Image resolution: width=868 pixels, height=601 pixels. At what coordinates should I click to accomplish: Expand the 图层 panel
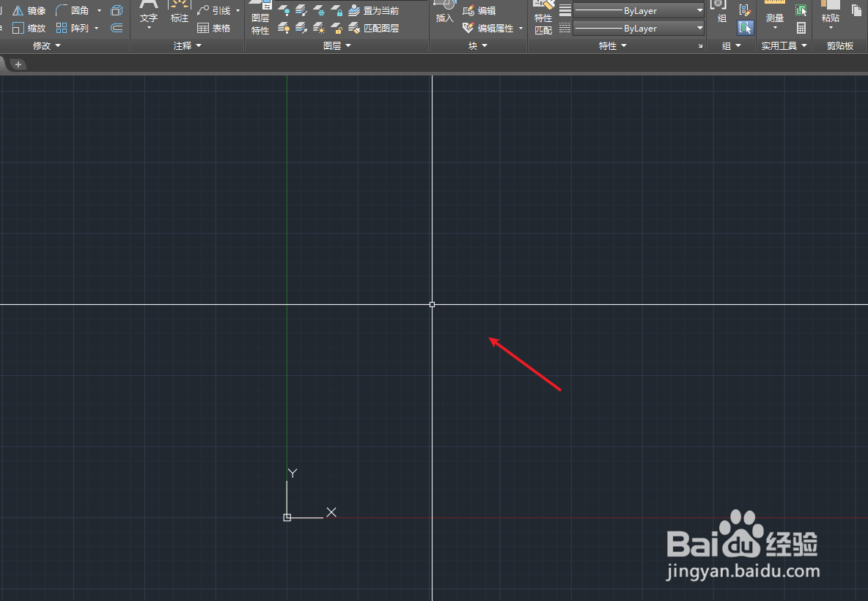[x=337, y=46]
